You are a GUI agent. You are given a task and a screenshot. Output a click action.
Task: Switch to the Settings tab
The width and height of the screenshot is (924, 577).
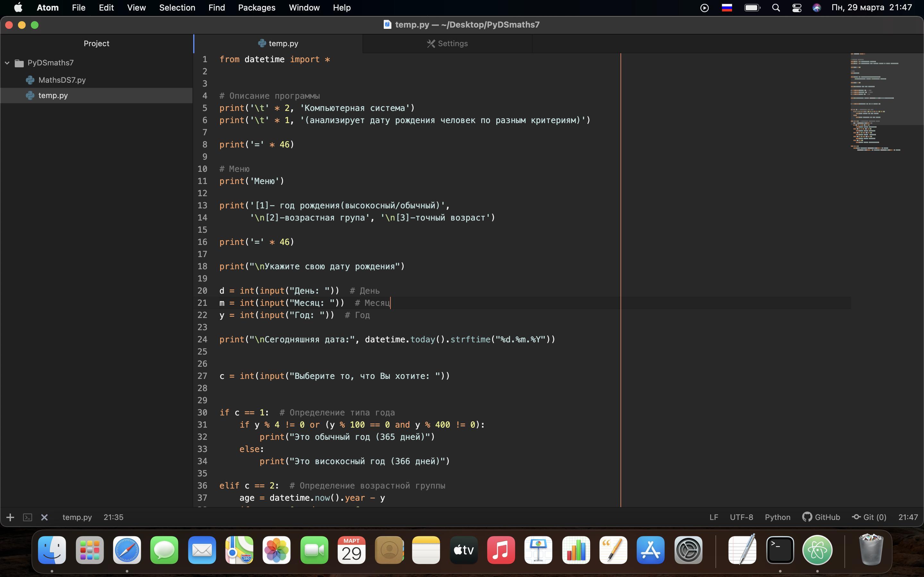(x=447, y=44)
